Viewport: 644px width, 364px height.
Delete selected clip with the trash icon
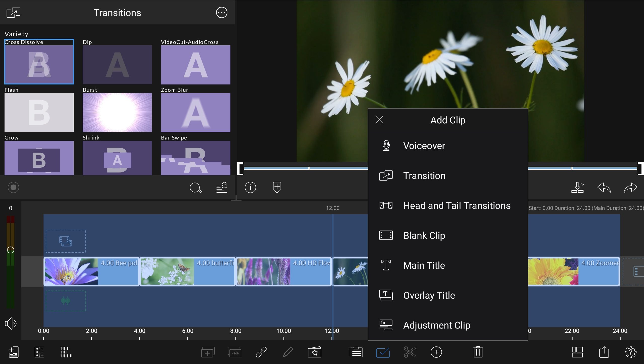pos(478,352)
